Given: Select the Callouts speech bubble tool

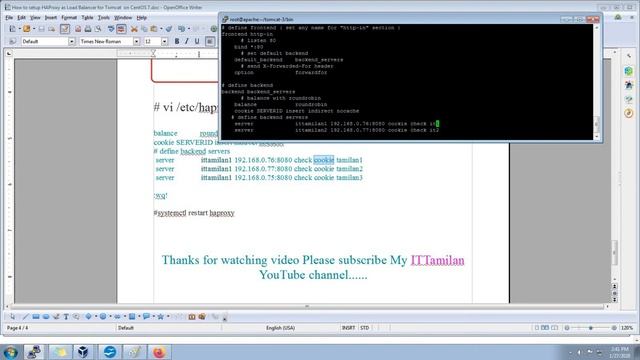Looking at the screenshot, I should tap(146, 316).
